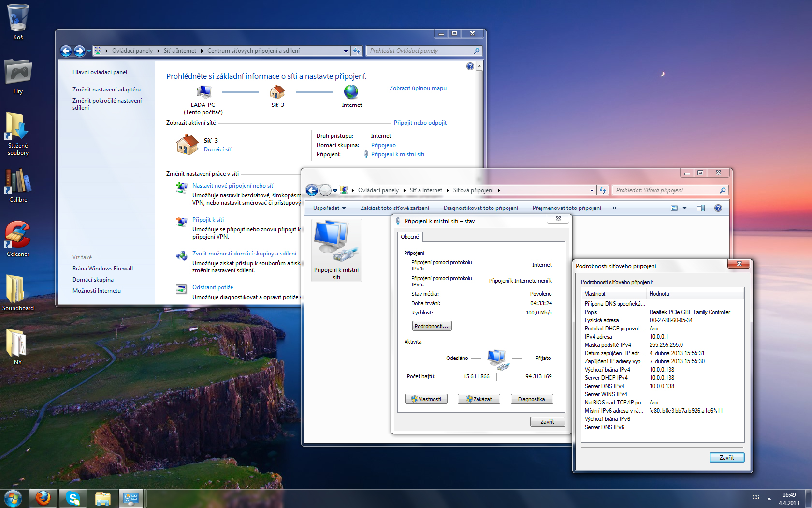This screenshot has height=508, width=812.
Task: Click the Prohledat Ovládací panely search field
Action: 420,51
